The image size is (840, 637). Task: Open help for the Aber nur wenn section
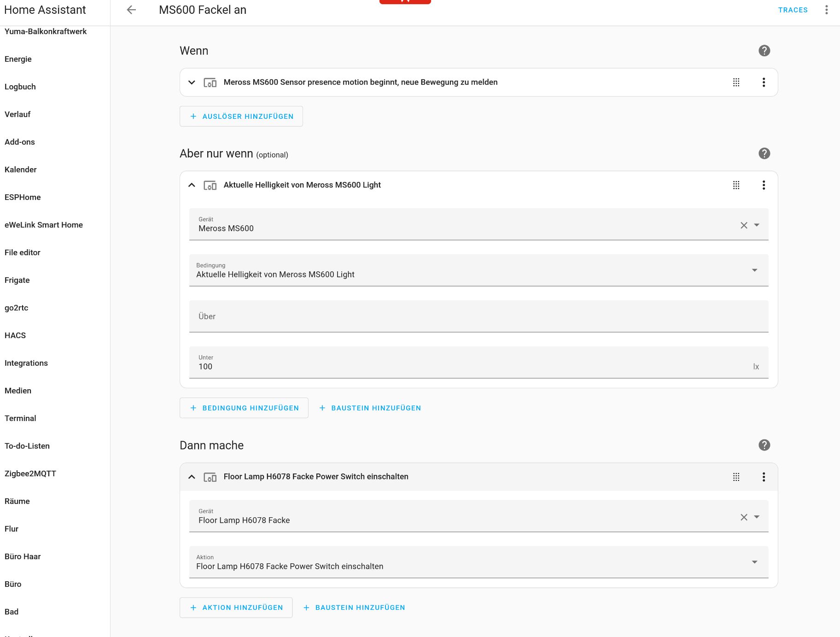click(764, 153)
